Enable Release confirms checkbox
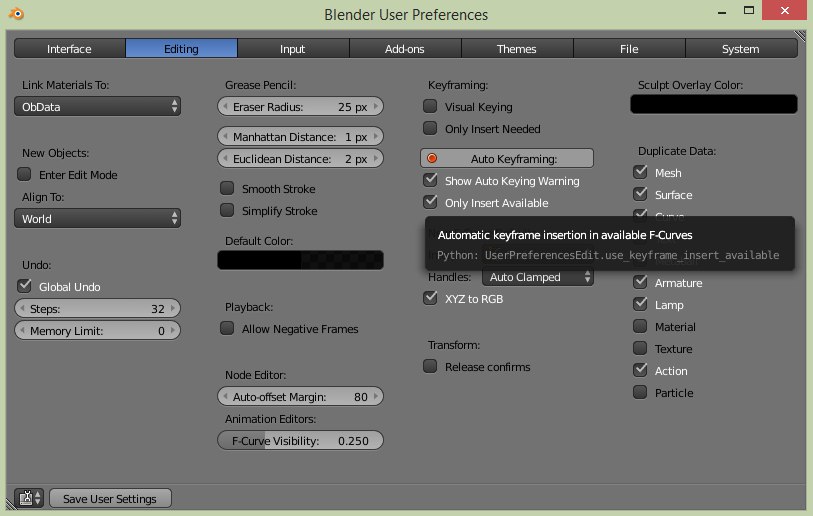This screenshot has width=813, height=516. click(430, 366)
